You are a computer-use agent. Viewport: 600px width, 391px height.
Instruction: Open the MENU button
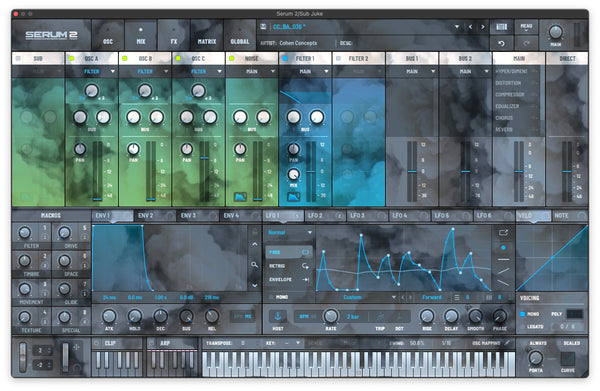526,26
